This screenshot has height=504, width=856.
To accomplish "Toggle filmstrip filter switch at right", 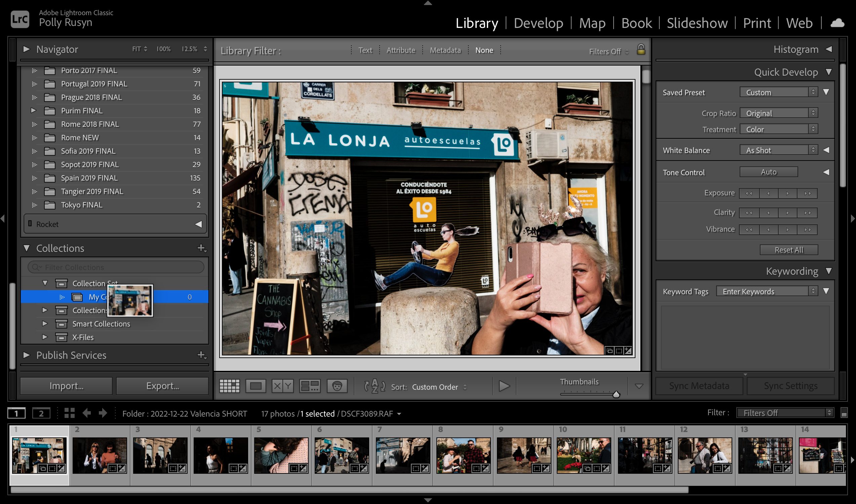I will [844, 413].
